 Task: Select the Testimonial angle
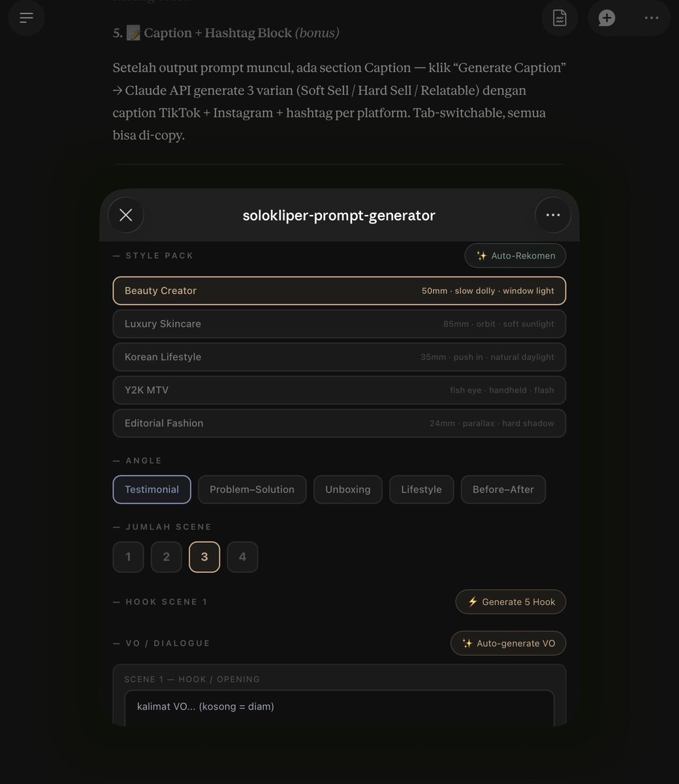coord(152,489)
